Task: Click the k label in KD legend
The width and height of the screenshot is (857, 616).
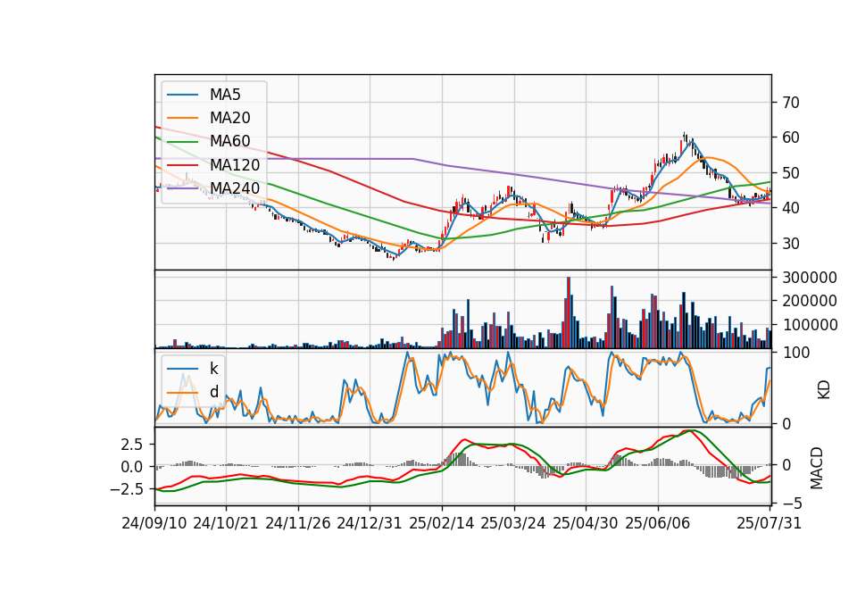Action: tap(213, 369)
